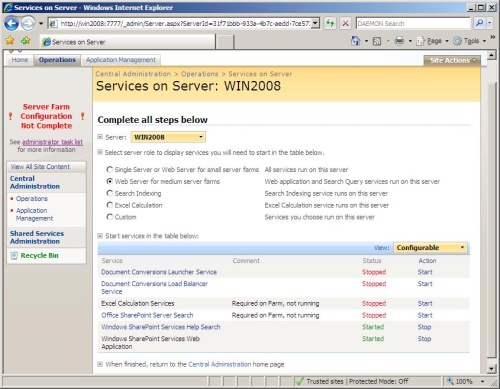Click the browser Back arrow button
Viewport: 500px width, 389px height.
12,23
